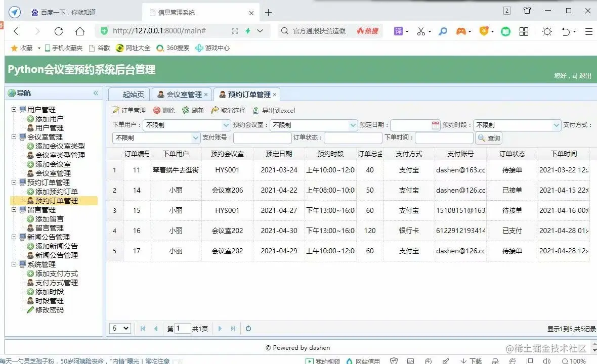This screenshot has height=364, width=597.
Task: Collapse the 会议室管理 tree node
Action: 14,137
